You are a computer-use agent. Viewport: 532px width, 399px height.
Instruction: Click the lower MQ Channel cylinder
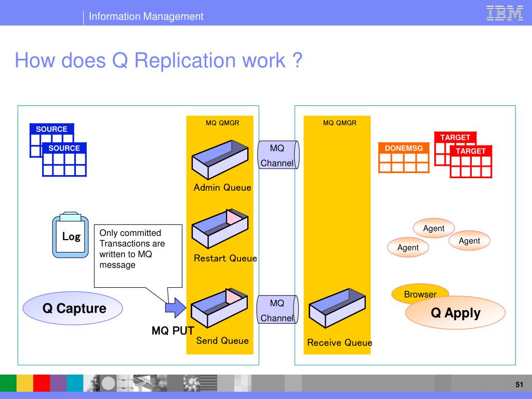[277, 310]
